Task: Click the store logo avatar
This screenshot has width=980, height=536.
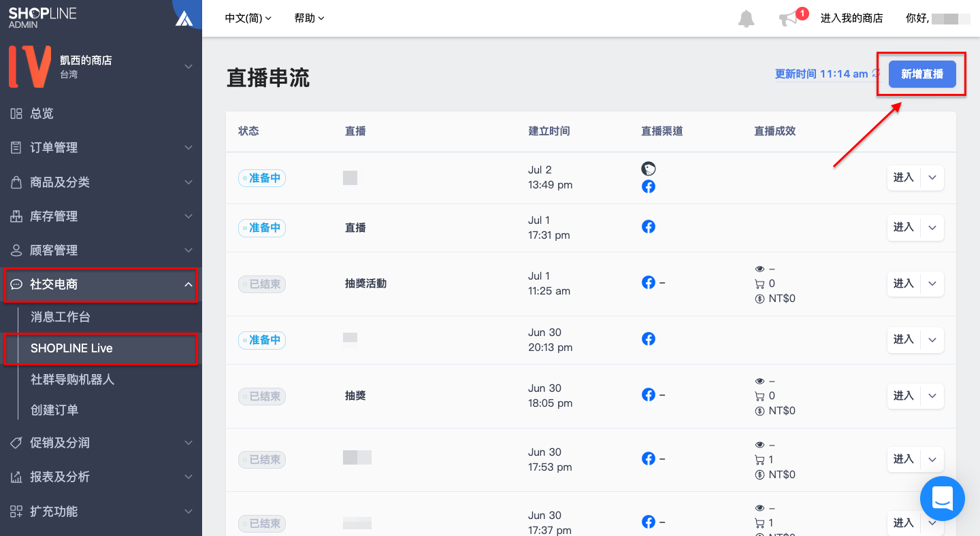Action: coord(29,67)
